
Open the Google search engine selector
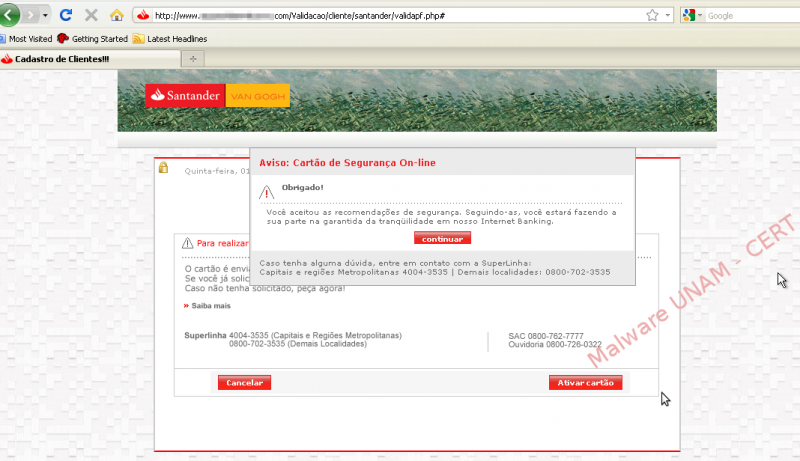692,15
